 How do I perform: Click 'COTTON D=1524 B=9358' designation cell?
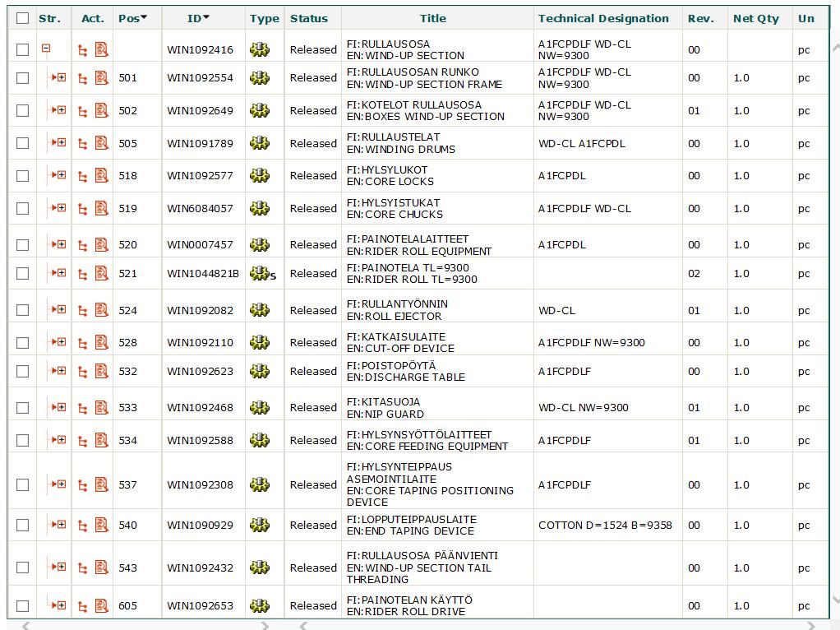pyautogui.click(x=605, y=526)
